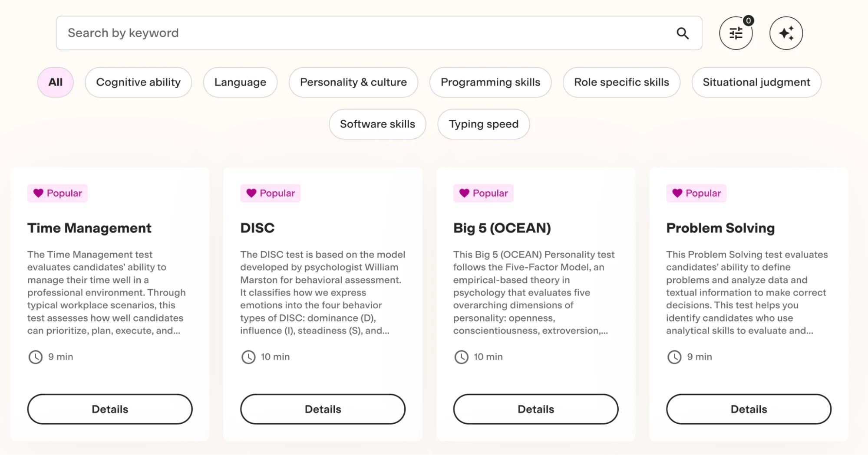The image size is (868, 455).
Task: Show Programming skills tests
Action: click(491, 82)
